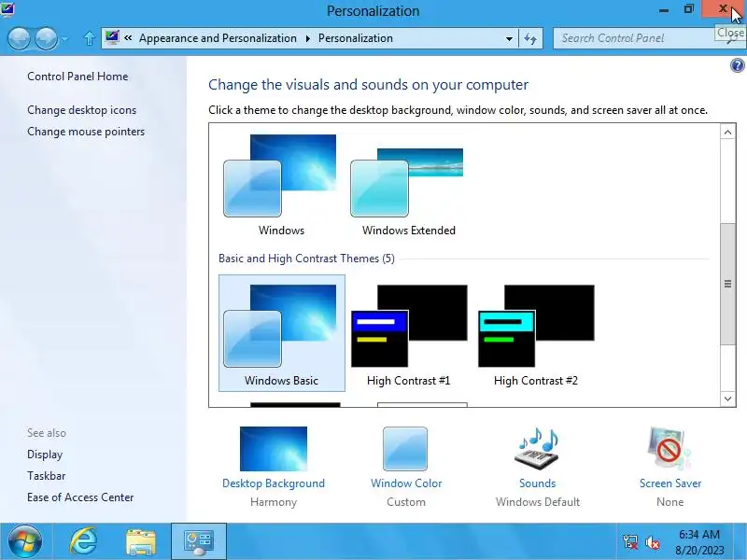Open Display in See also
The width and height of the screenshot is (747, 560).
tap(45, 455)
